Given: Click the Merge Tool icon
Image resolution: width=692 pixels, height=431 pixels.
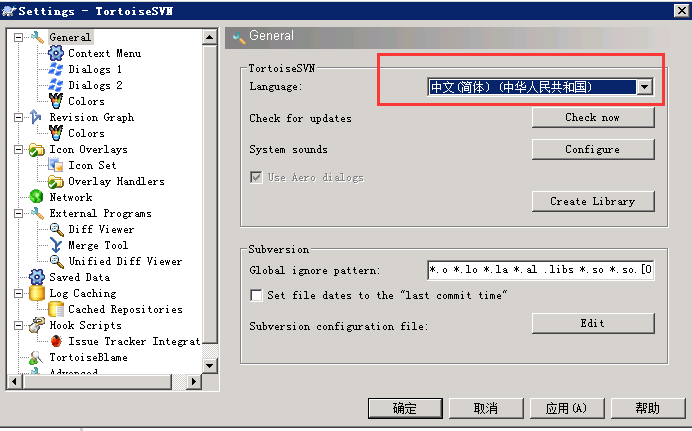Looking at the screenshot, I should coord(56,245).
